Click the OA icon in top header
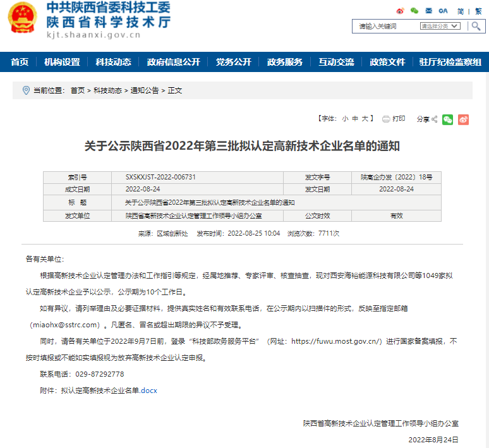Viewport: 489px width, 448px height. pos(443,11)
